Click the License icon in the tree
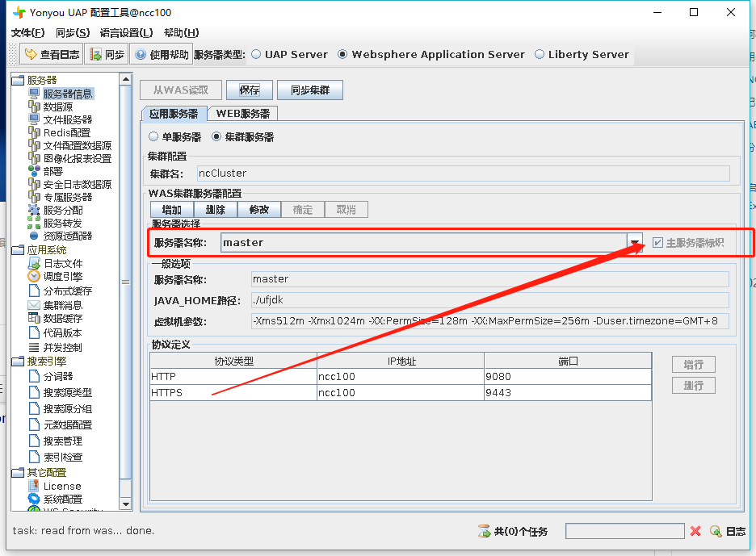This screenshot has width=756, height=556. pyautogui.click(x=34, y=485)
